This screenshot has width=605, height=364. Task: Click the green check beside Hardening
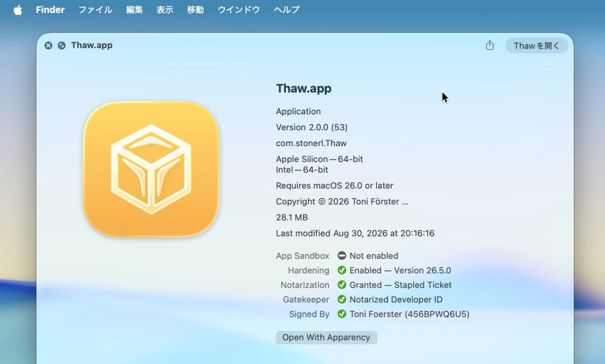[x=342, y=271]
